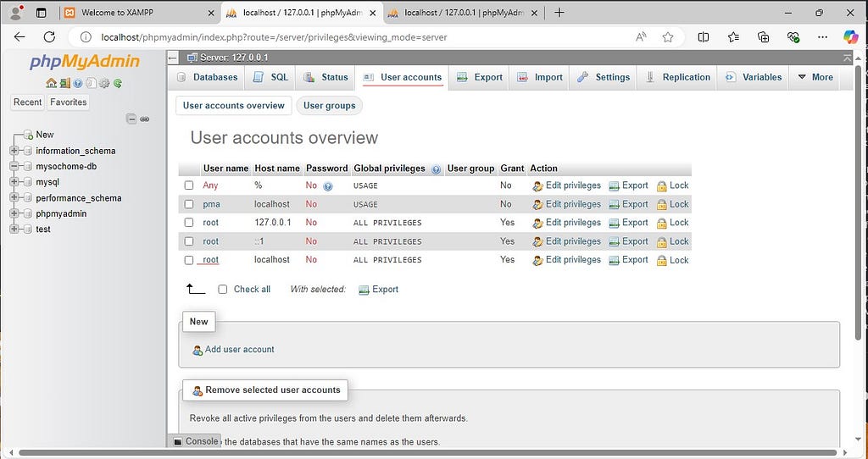Screen dimensions: 868x459
Task: Switch to Welcome to XAMPP browser tab
Action: pyautogui.click(x=140, y=12)
